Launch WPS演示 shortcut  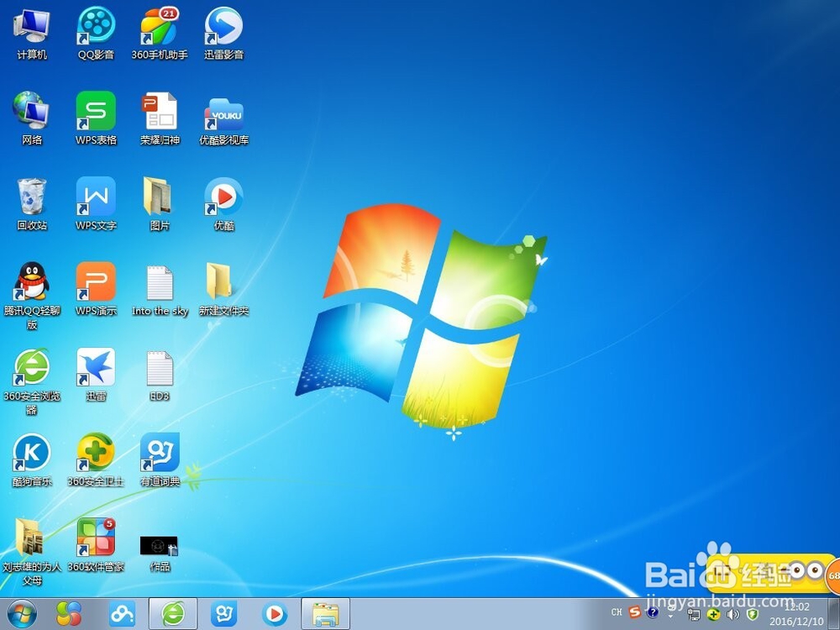(x=96, y=289)
